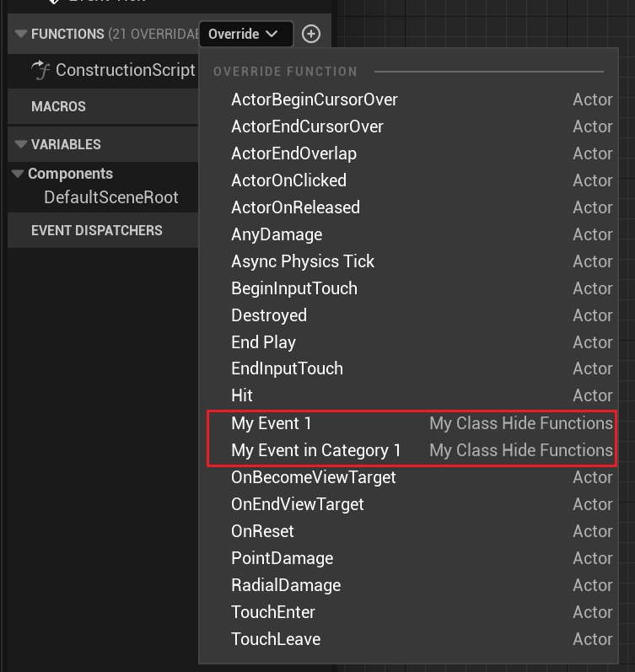Click the Macros section header
The image size is (635, 672).
[59, 107]
